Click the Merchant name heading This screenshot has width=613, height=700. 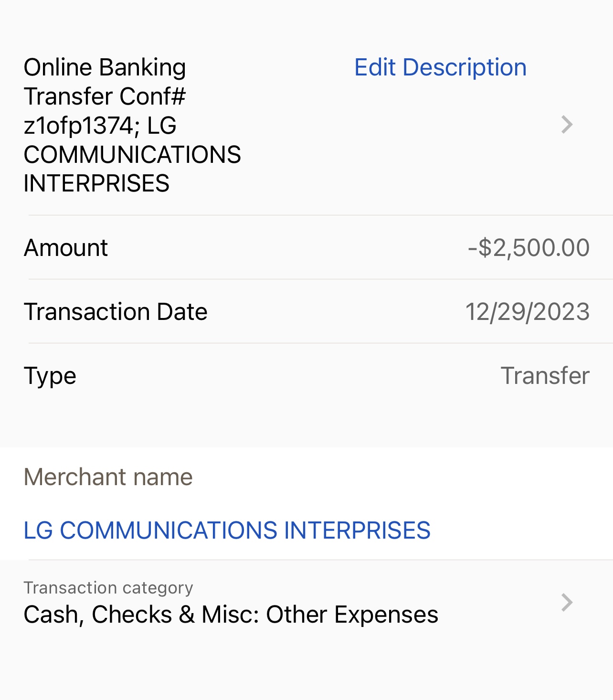(x=108, y=477)
